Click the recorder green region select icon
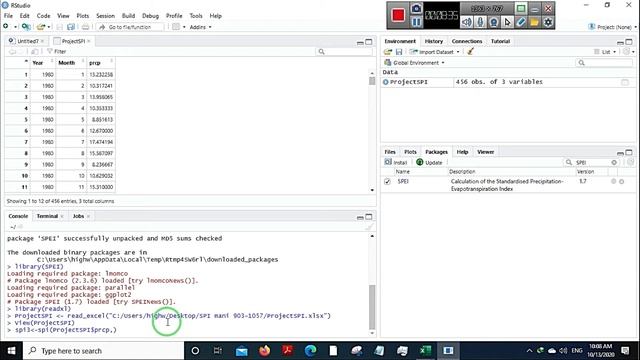Screen dimensions: 640x360 point(521,9)
